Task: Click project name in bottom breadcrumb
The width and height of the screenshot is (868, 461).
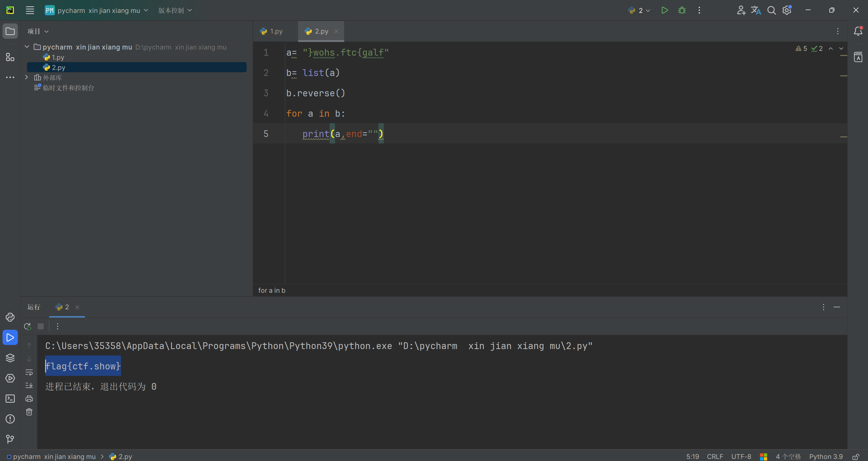Action: click(x=52, y=457)
